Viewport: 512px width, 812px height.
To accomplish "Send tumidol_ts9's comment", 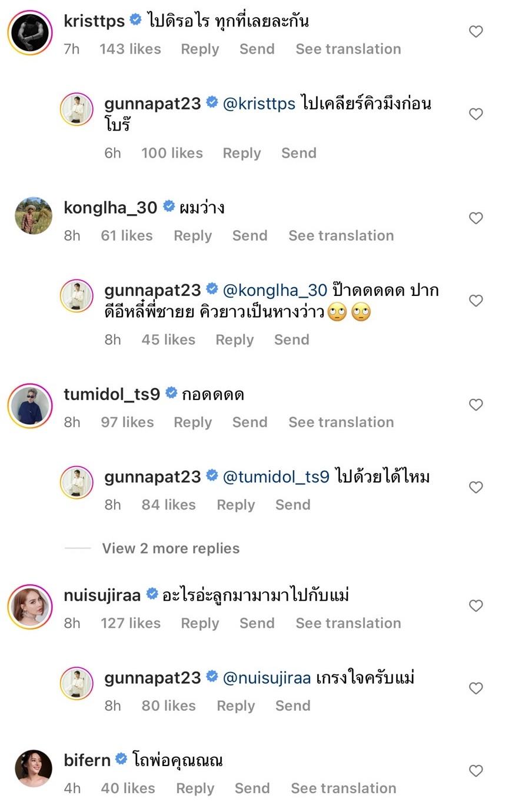I will (250, 422).
